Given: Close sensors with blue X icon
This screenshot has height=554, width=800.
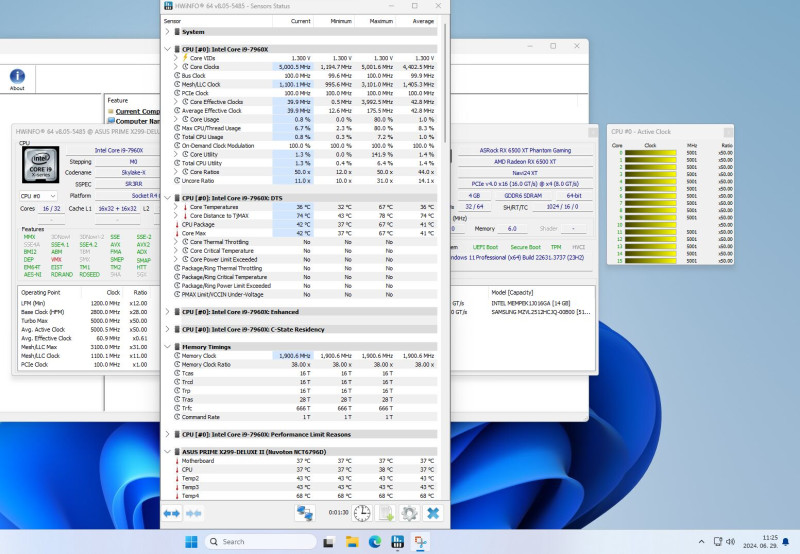Looking at the screenshot, I should tap(433, 513).
